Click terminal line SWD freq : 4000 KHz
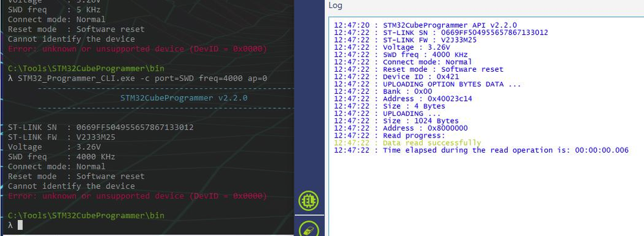 61,157
